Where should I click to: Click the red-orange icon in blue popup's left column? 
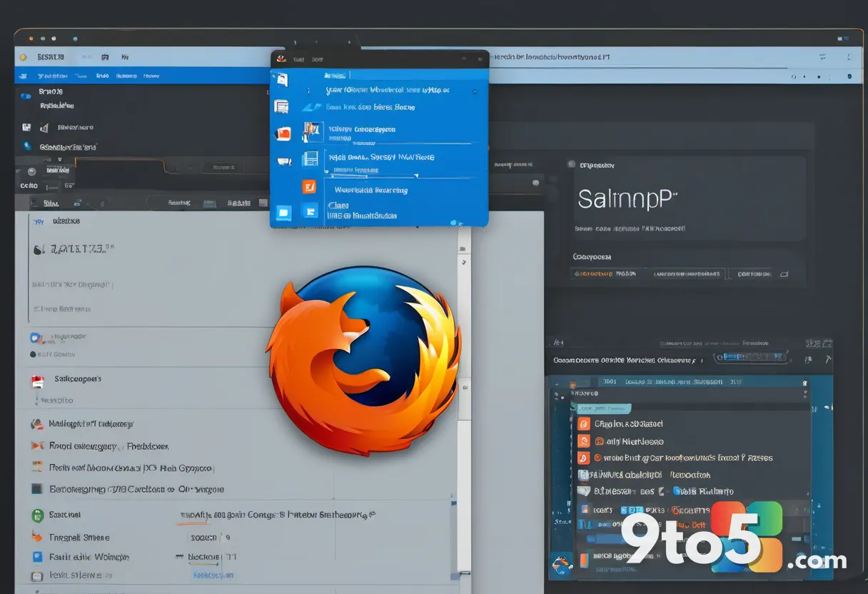coord(283,134)
